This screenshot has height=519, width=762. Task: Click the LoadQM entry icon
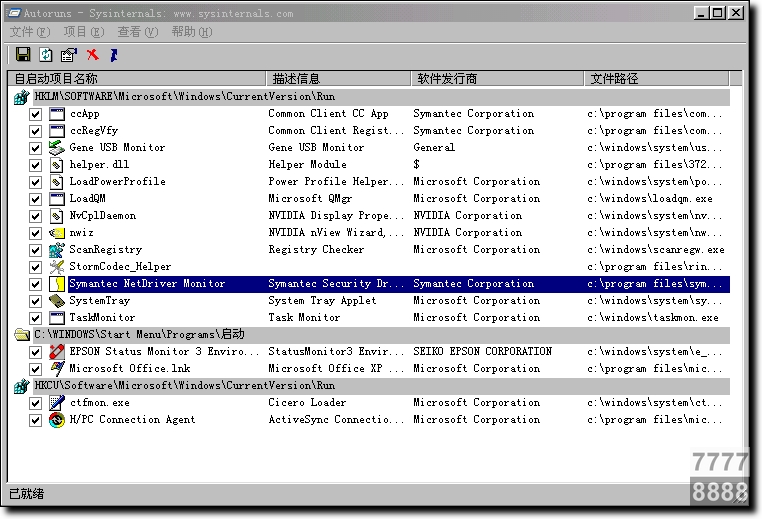pos(57,199)
